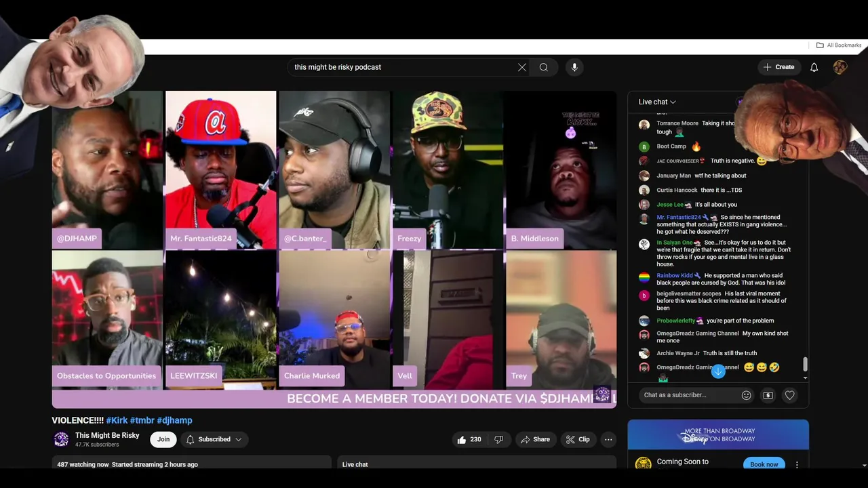Click Jesse Lee's chat avatar
The height and width of the screenshot is (488, 868).
(644, 205)
